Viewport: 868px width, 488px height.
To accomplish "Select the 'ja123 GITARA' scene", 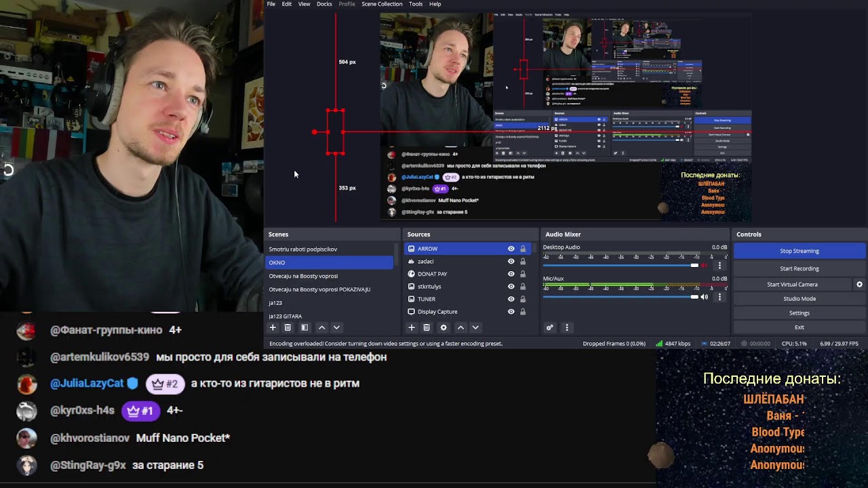I will click(329, 317).
